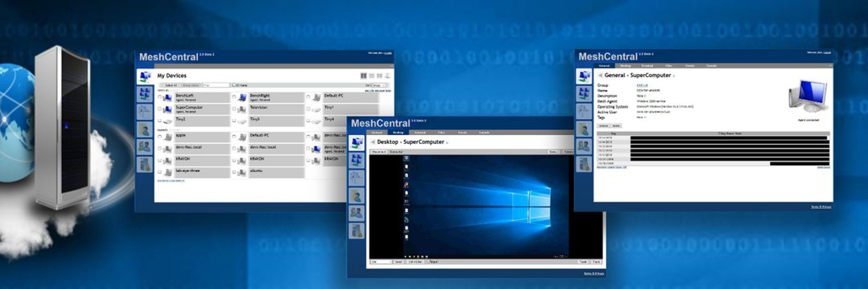Screen dimensions: 868x289
Task: Check the ubuntu device checkbox
Action: click(x=234, y=172)
